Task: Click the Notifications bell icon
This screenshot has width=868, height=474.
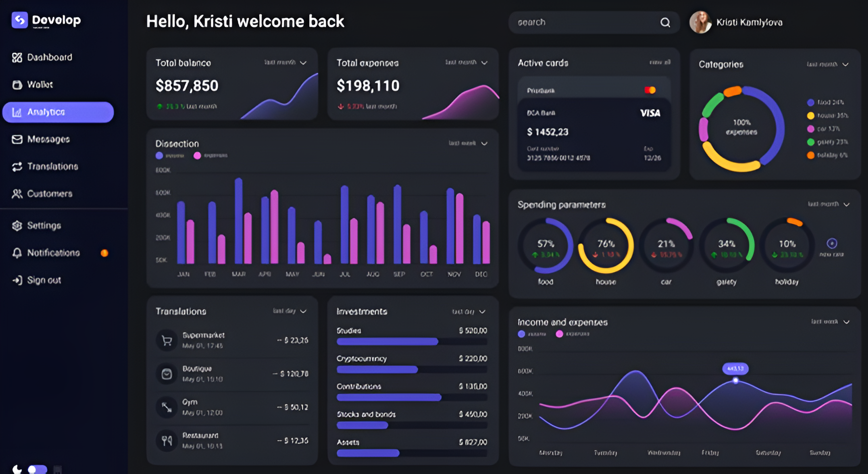Action: 17,253
